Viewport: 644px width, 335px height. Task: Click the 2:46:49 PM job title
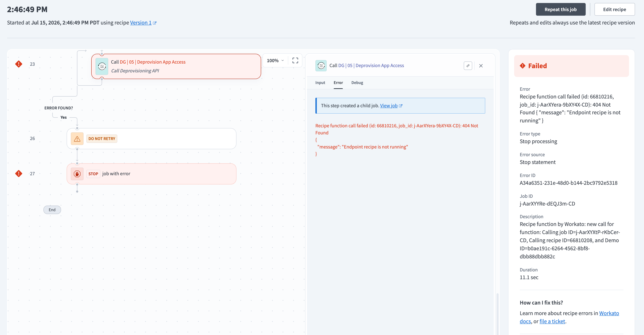pyautogui.click(x=27, y=10)
